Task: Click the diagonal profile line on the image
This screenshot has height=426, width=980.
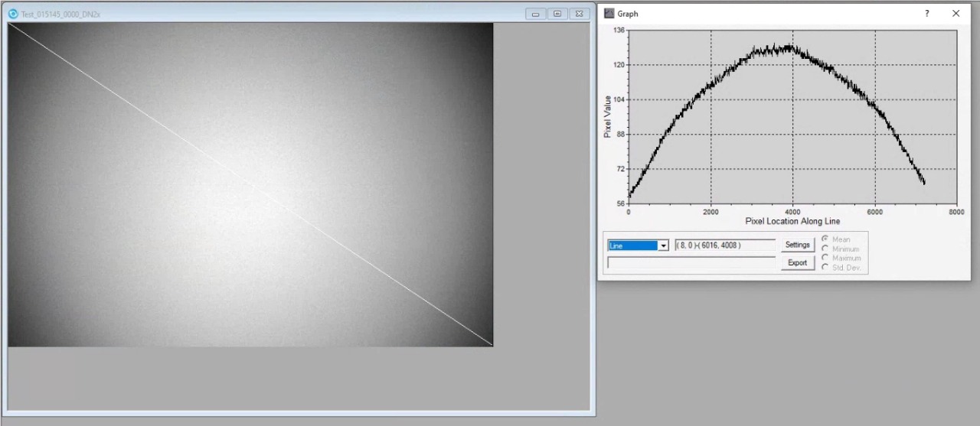Action: click(250, 184)
